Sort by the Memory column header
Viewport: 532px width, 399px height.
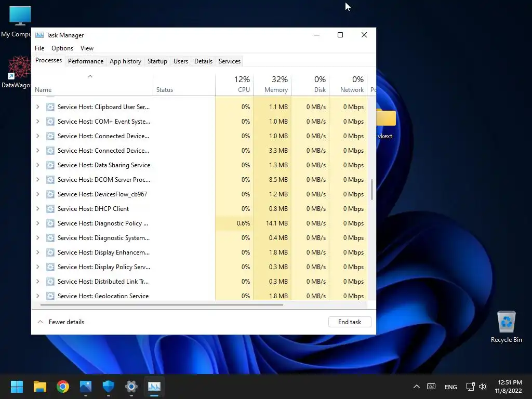click(272, 85)
